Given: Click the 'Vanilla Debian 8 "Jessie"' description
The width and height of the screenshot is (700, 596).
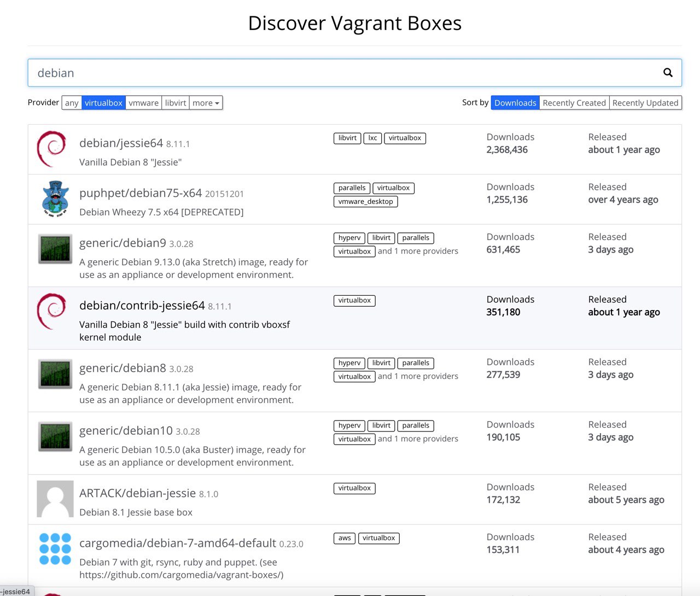Looking at the screenshot, I should click(x=130, y=162).
